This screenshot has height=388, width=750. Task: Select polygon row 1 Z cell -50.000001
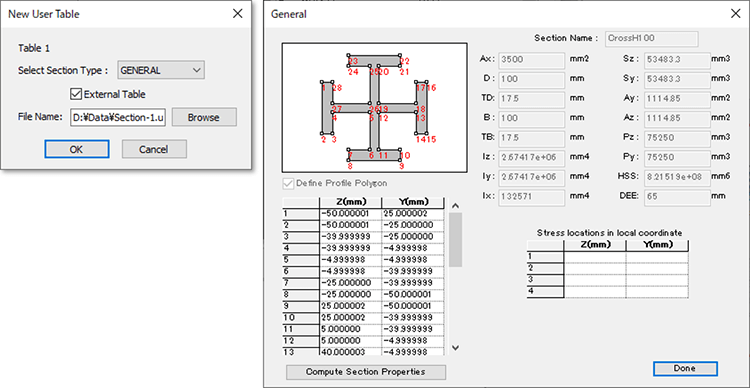351,213
